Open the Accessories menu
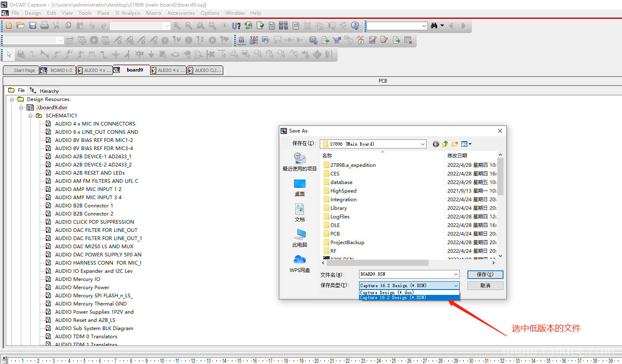The image size is (622, 364). [181, 13]
